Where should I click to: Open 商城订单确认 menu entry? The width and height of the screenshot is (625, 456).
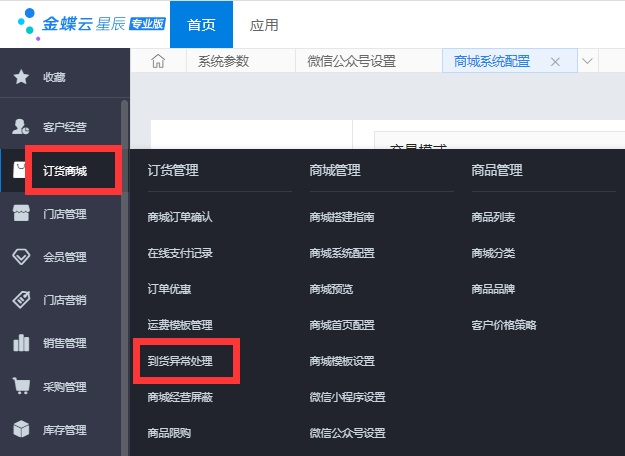180,216
